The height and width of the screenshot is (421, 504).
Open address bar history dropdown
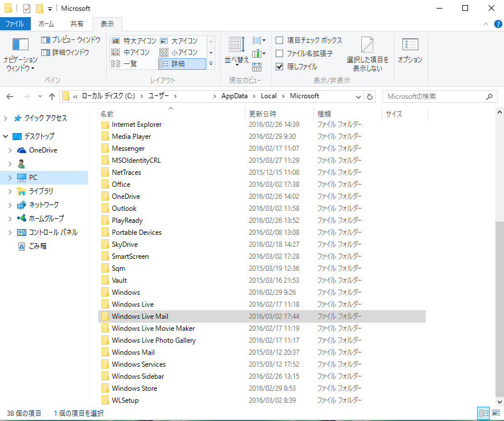[358, 97]
